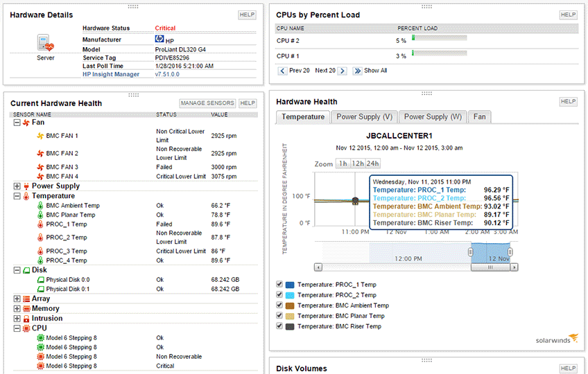Click the left handle of chart range selector
Viewport: 588px width, 374px height.
pos(471,252)
